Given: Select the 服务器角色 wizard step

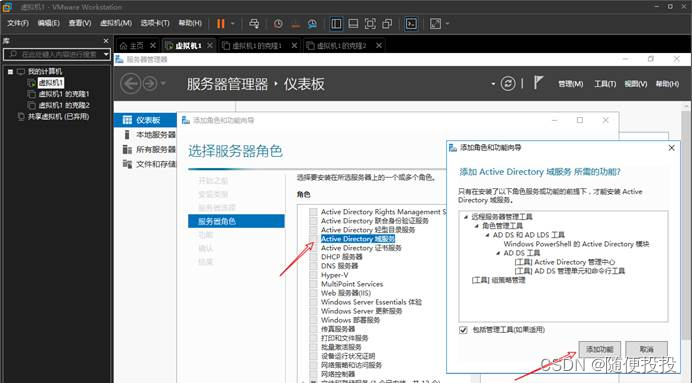Looking at the screenshot, I should [236, 221].
